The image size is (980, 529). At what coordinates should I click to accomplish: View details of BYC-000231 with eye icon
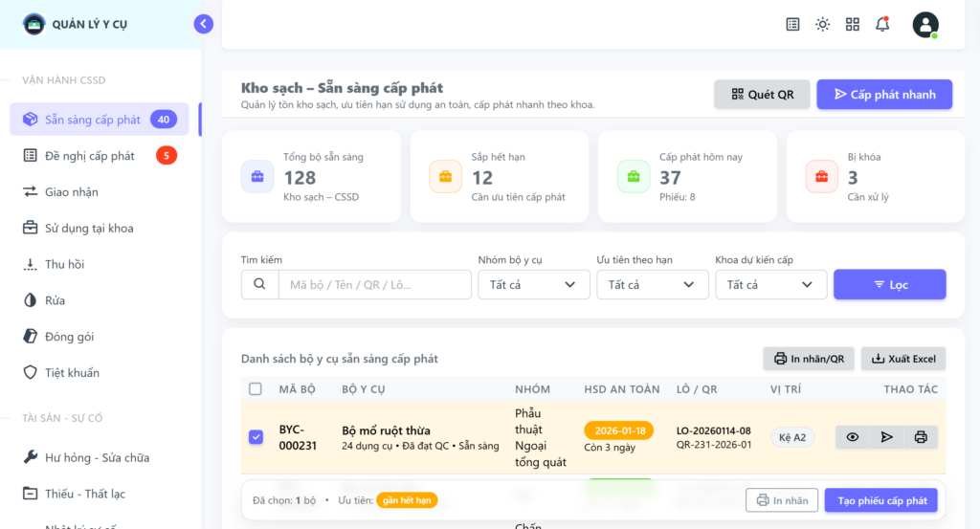[x=852, y=437]
